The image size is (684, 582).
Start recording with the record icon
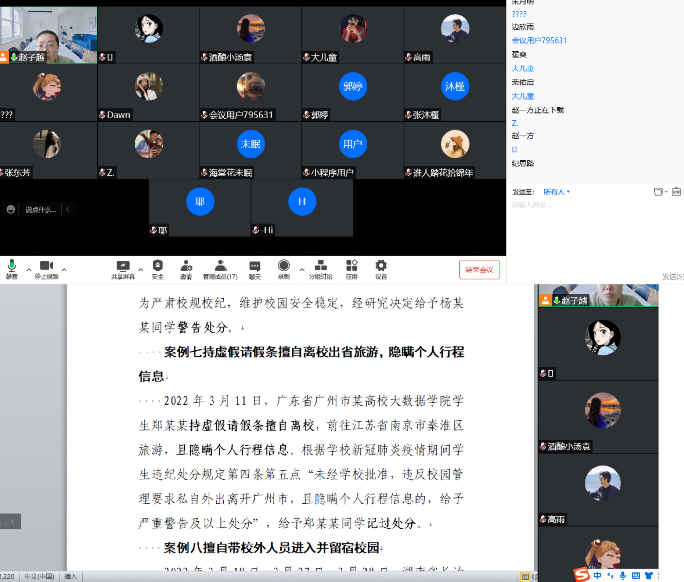coord(284,266)
